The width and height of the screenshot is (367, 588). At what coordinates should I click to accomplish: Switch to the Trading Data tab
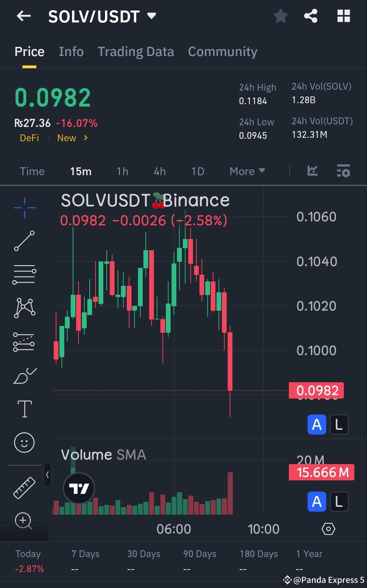pyautogui.click(x=136, y=51)
